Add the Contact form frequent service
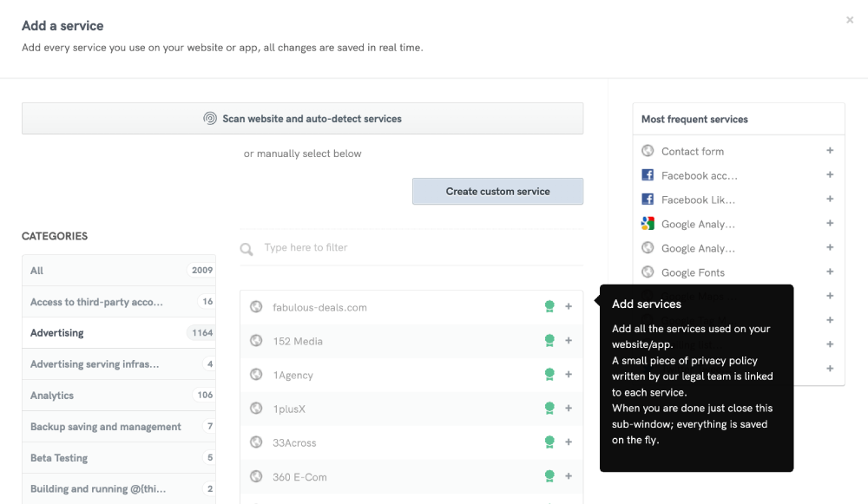 (830, 151)
